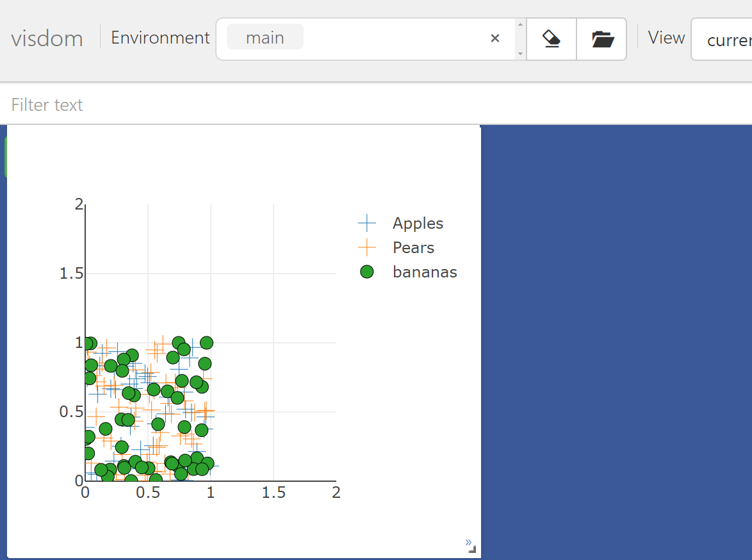This screenshot has height=560, width=752.
Task: Click the resize handle at pane corner
Action: 472,550
